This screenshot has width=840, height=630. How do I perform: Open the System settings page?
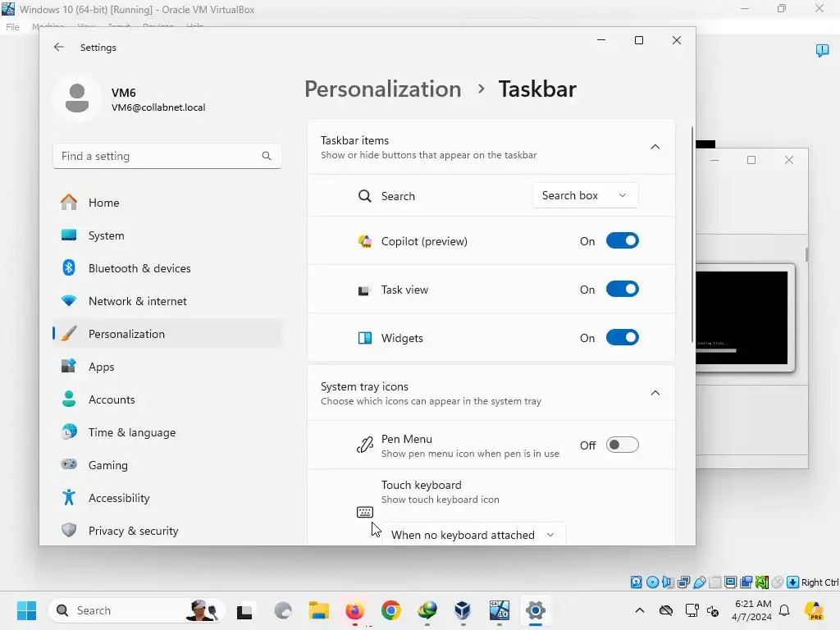tap(167, 235)
